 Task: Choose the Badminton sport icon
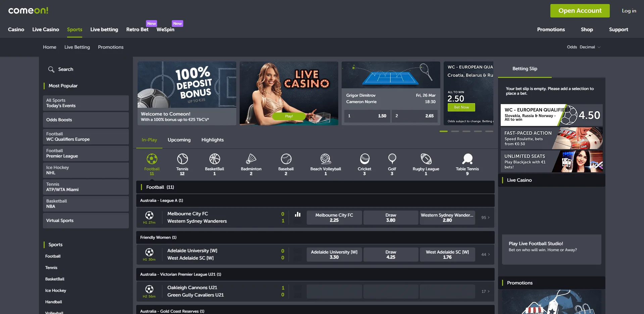click(x=251, y=159)
